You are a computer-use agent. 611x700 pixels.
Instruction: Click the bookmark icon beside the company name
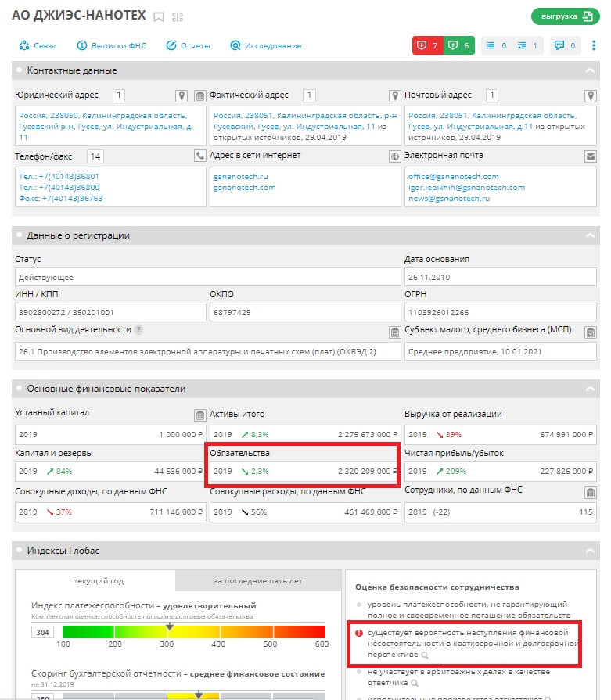pos(159,17)
